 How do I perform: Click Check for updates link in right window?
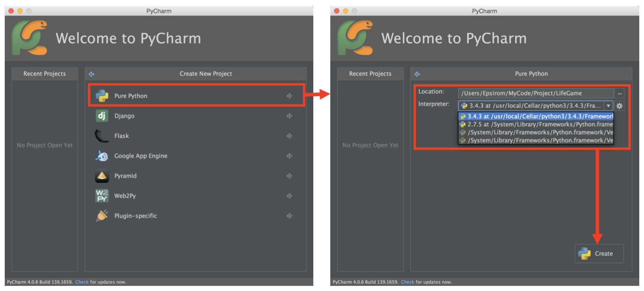(407, 282)
